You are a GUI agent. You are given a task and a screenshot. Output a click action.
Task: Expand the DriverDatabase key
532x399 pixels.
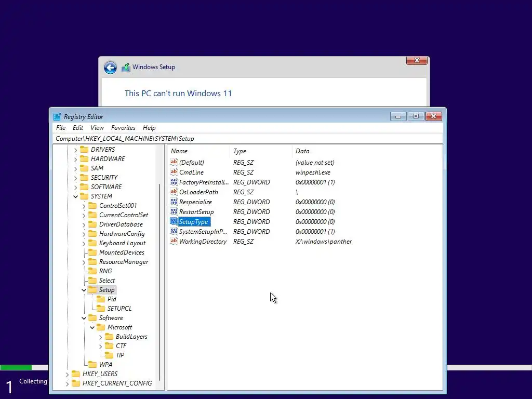click(x=84, y=224)
